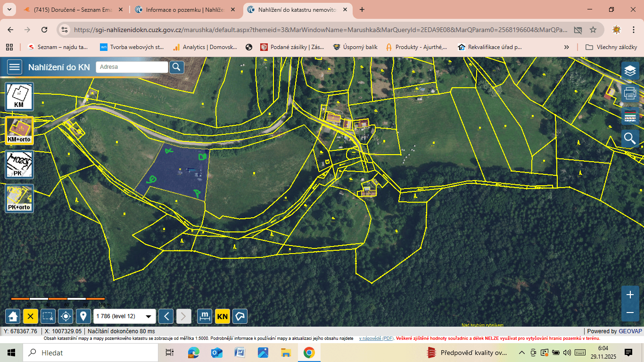Activate the distance measurement tool
The height and width of the screenshot is (362, 644).
coord(205,316)
